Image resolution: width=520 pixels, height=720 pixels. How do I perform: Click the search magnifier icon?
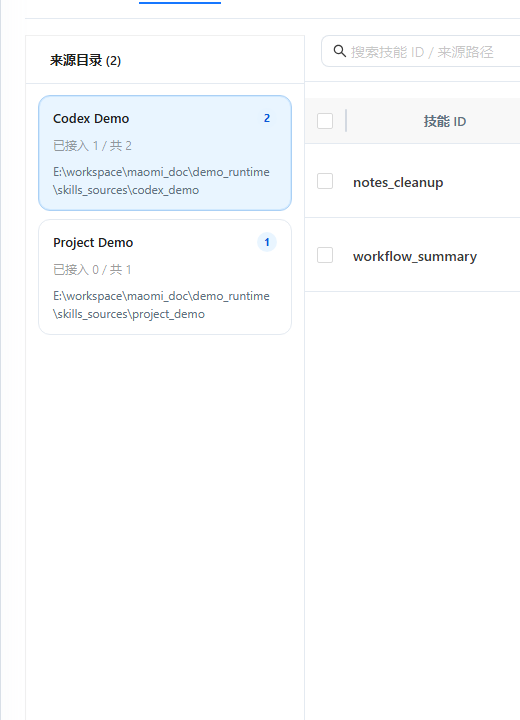click(x=339, y=51)
